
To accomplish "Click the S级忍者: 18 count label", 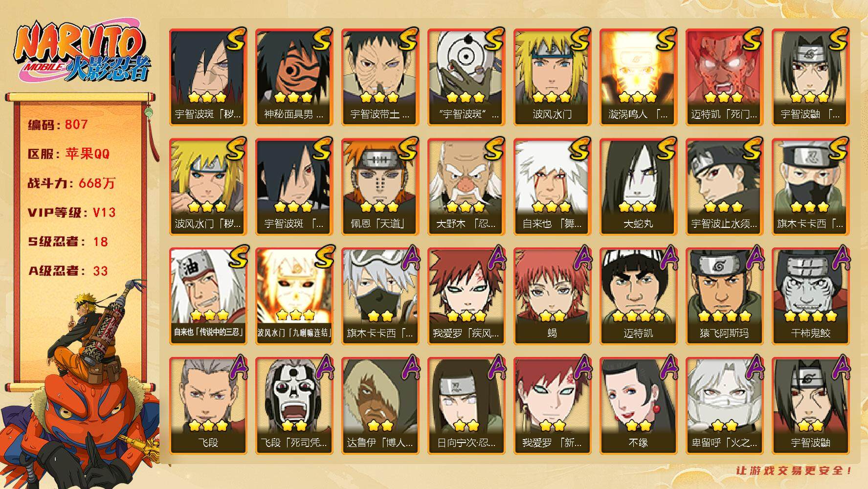I will [x=67, y=242].
